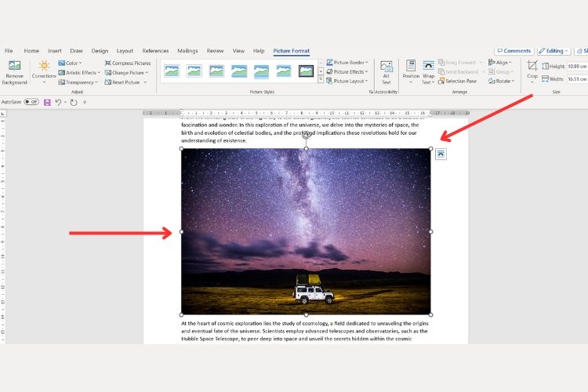Open the Picture Border menu

[347, 62]
